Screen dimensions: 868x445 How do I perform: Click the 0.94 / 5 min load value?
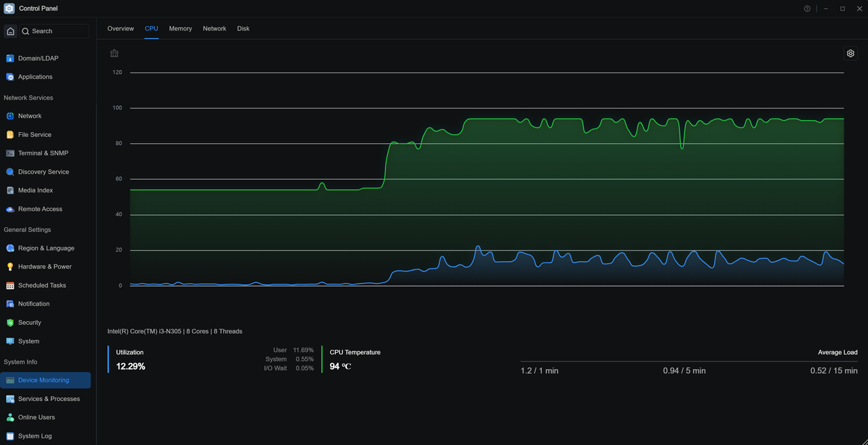tap(684, 371)
